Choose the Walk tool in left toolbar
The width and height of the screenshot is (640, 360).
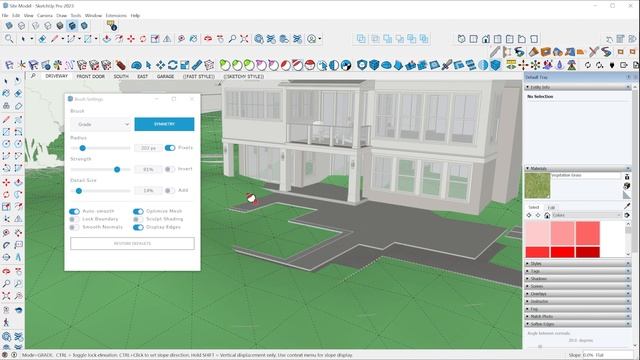tap(6, 322)
